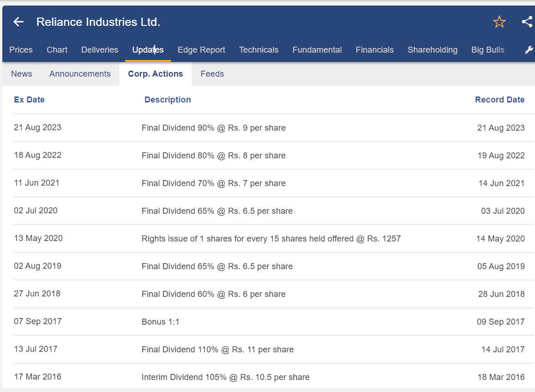This screenshot has height=392, width=535.
Task: Open the Chart tab
Action: (x=57, y=50)
